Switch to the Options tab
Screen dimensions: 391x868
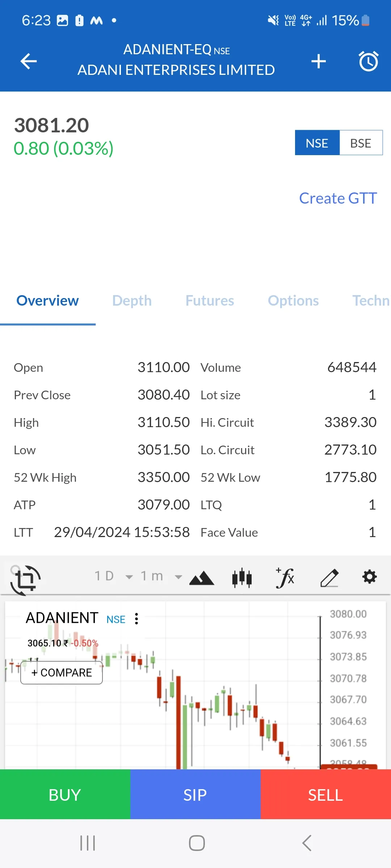293,301
